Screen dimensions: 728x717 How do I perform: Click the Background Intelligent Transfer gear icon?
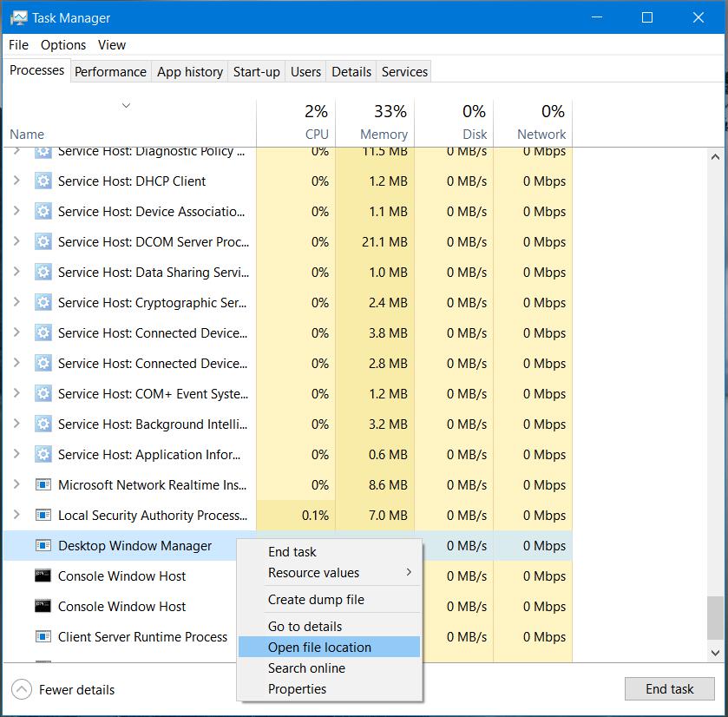43,424
